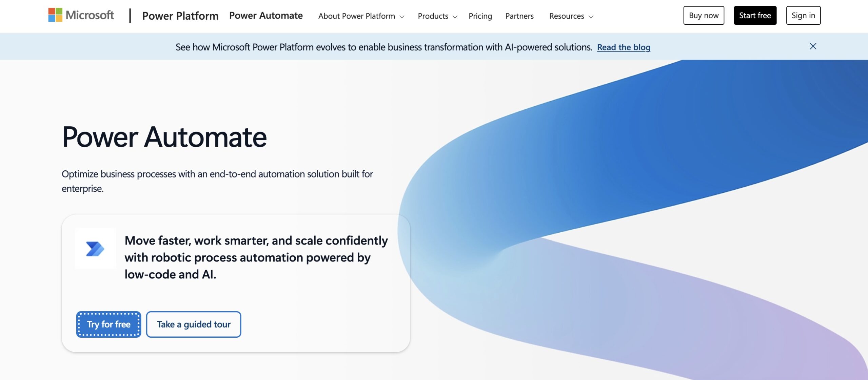This screenshot has width=868, height=380.
Task: Open the Pricing page from the navigation
Action: [480, 16]
